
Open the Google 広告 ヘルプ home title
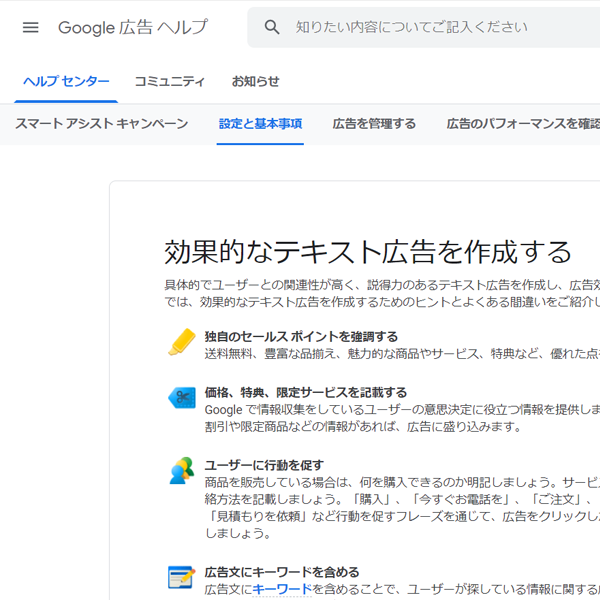pos(133,28)
